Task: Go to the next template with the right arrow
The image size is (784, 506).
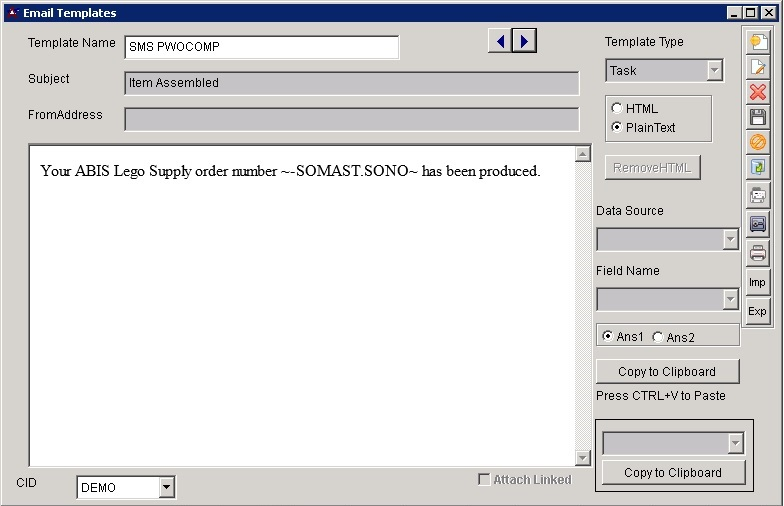Action: pos(525,41)
